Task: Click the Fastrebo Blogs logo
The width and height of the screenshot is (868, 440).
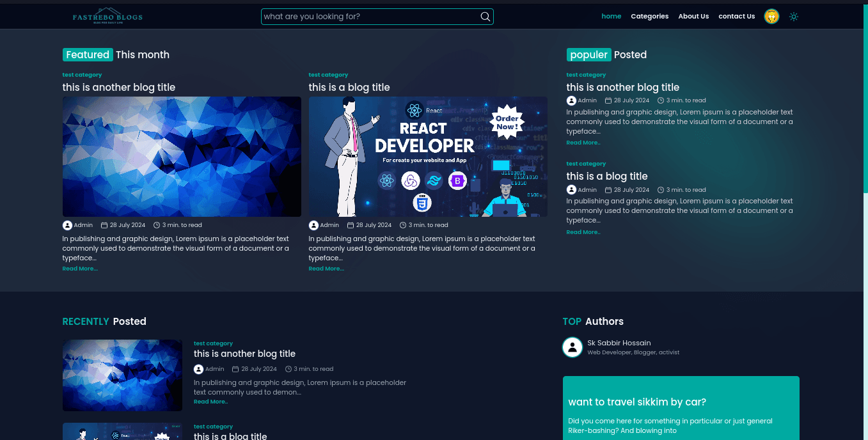Action: point(107,17)
